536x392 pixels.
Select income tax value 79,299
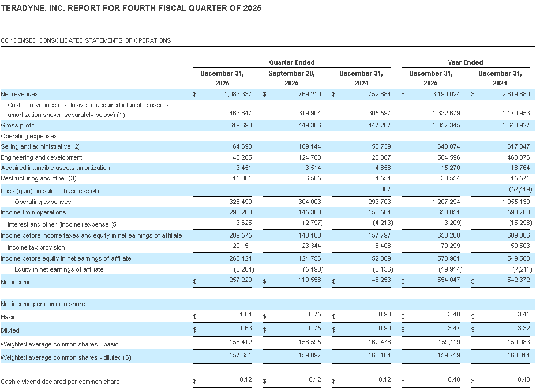click(x=450, y=246)
